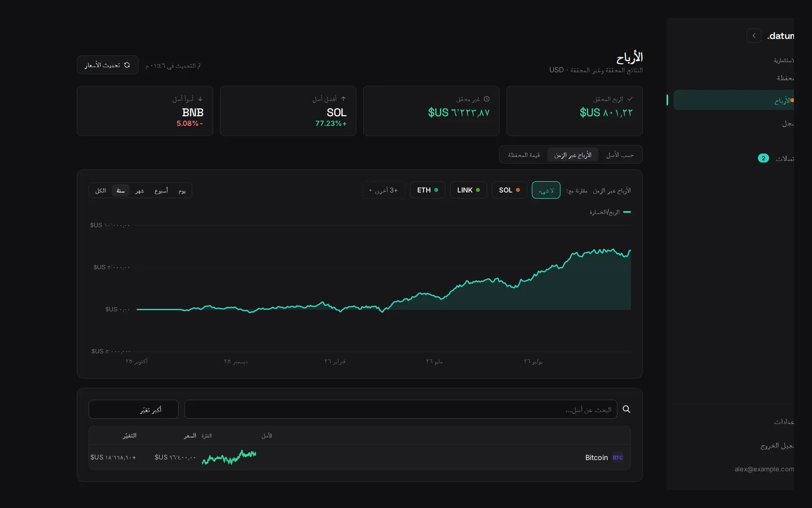Click the Bitcoin change value +18,998.90
This screenshot has width=812, height=508.
point(113,457)
